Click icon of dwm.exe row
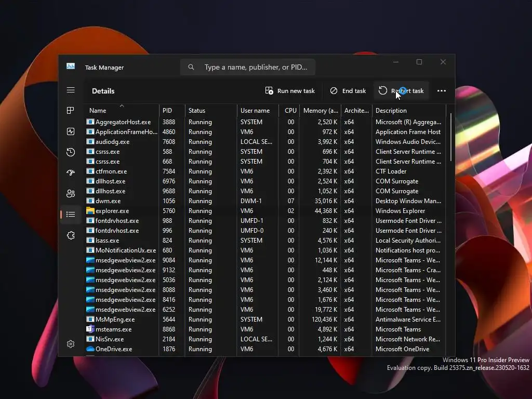532x399 pixels. coord(90,201)
